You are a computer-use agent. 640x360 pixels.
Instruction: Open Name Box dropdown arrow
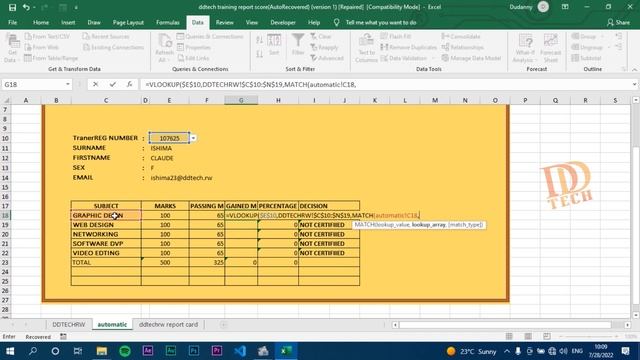click(x=68, y=84)
